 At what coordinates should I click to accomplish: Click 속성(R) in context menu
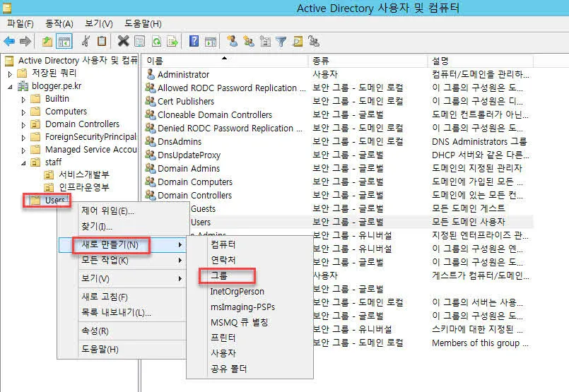[x=95, y=331]
